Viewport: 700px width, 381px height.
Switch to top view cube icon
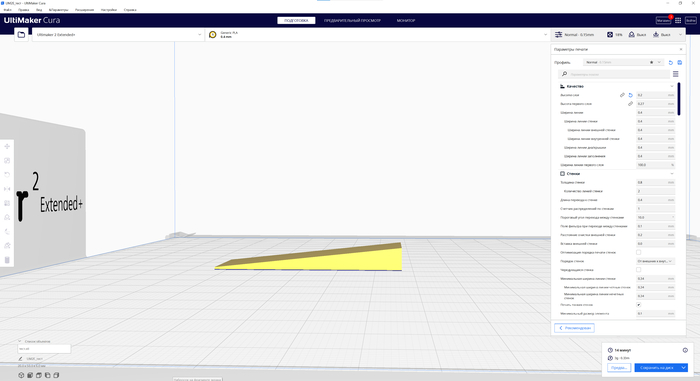[x=39, y=375]
